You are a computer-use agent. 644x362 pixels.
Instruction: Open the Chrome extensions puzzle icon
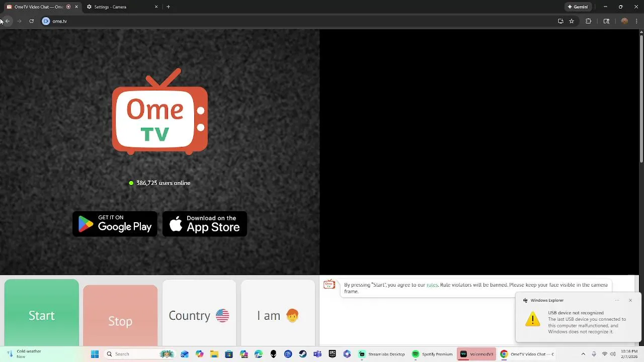(x=588, y=21)
